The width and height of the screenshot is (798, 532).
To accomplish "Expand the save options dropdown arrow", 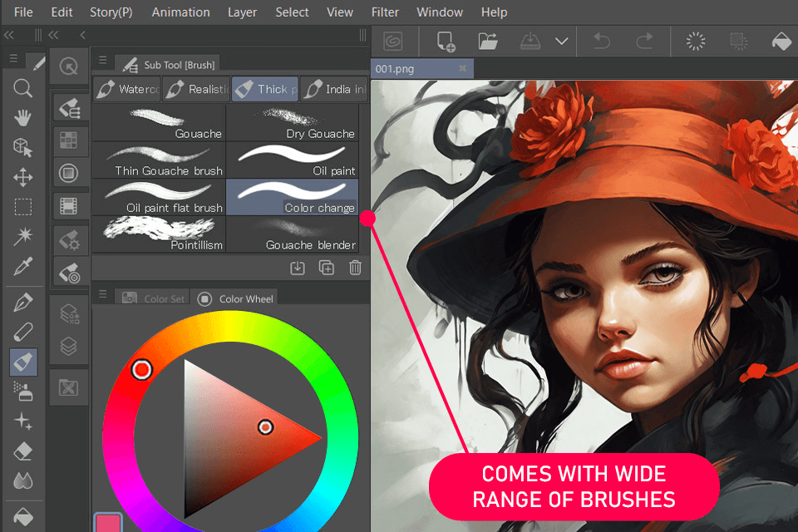I will click(561, 42).
